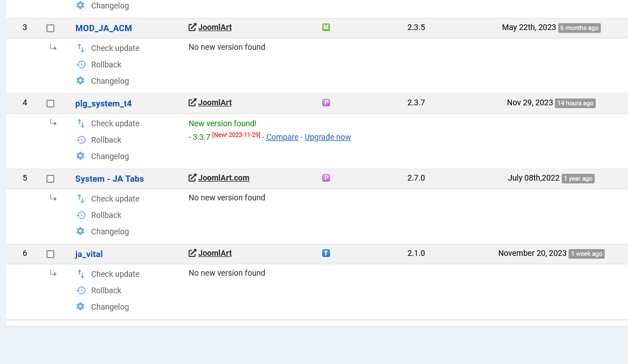Click the Rollback icon under plg_system_t4
The image size is (628, 364).
point(81,140)
